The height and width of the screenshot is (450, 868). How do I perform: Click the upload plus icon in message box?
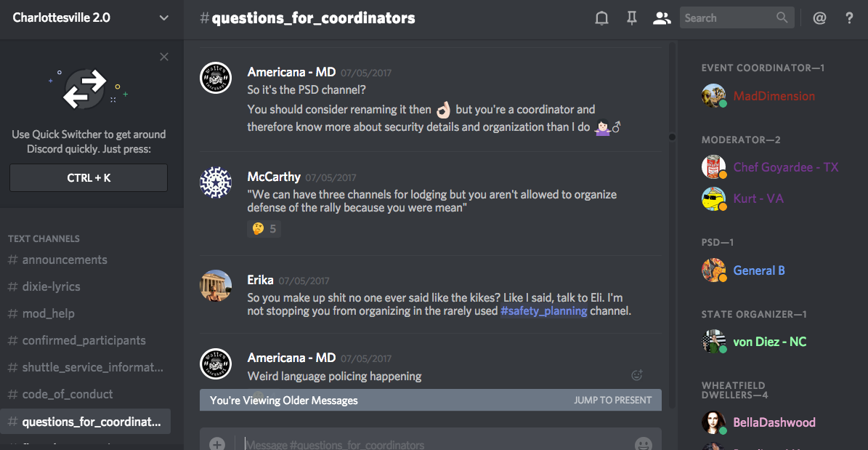[217, 443]
